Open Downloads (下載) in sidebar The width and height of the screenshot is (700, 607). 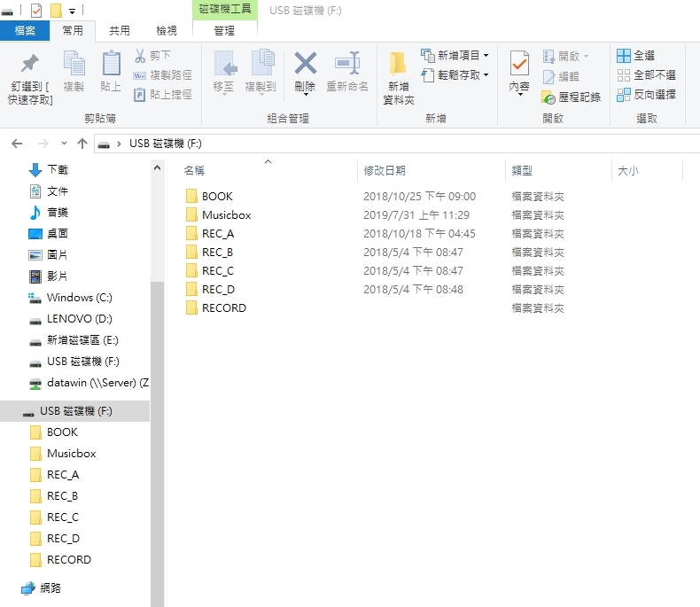point(48,169)
